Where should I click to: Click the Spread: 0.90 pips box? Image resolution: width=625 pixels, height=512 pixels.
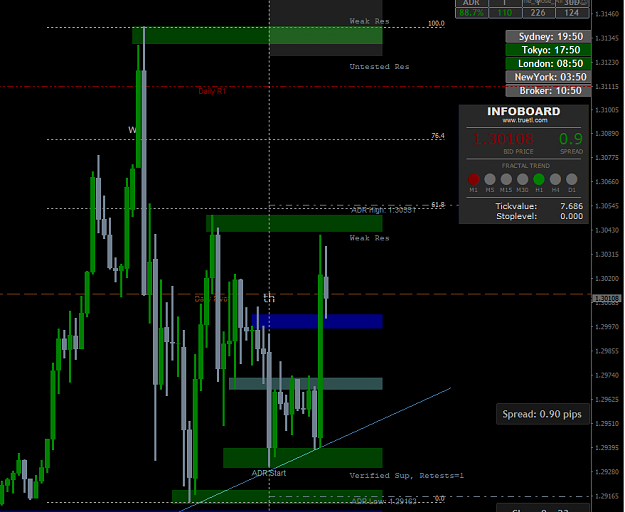pyautogui.click(x=542, y=414)
